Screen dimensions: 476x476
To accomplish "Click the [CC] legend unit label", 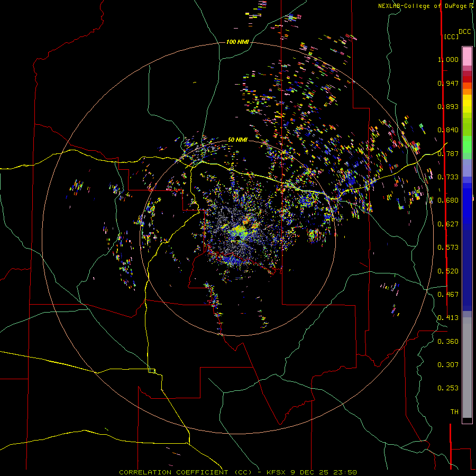I will (x=451, y=36).
